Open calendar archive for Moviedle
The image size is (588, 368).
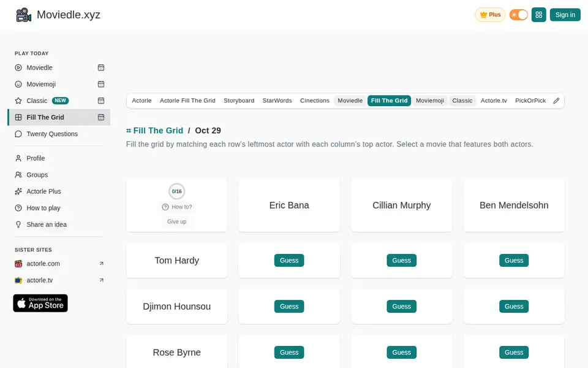(101, 67)
